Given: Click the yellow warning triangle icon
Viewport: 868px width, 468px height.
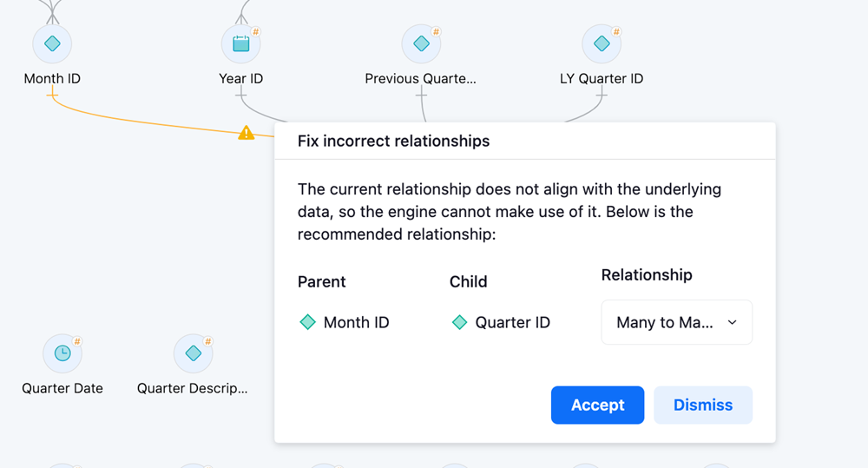Looking at the screenshot, I should [x=247, y=133].
